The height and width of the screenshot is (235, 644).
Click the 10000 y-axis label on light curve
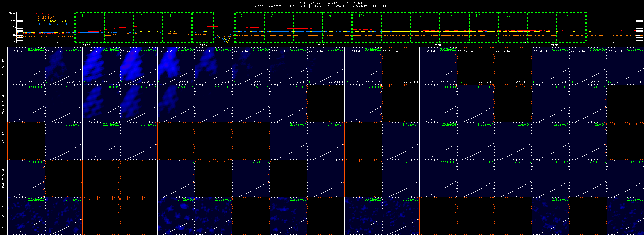[x=12, y=13]
